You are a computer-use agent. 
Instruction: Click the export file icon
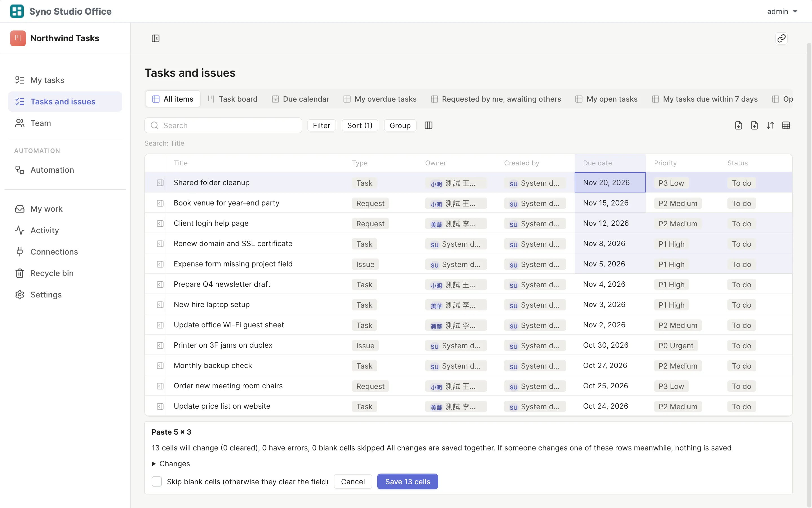click(754, 125)
